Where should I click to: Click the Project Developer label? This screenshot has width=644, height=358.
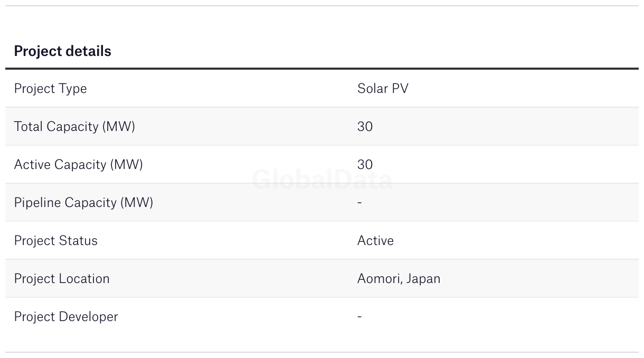coord(66,317)
